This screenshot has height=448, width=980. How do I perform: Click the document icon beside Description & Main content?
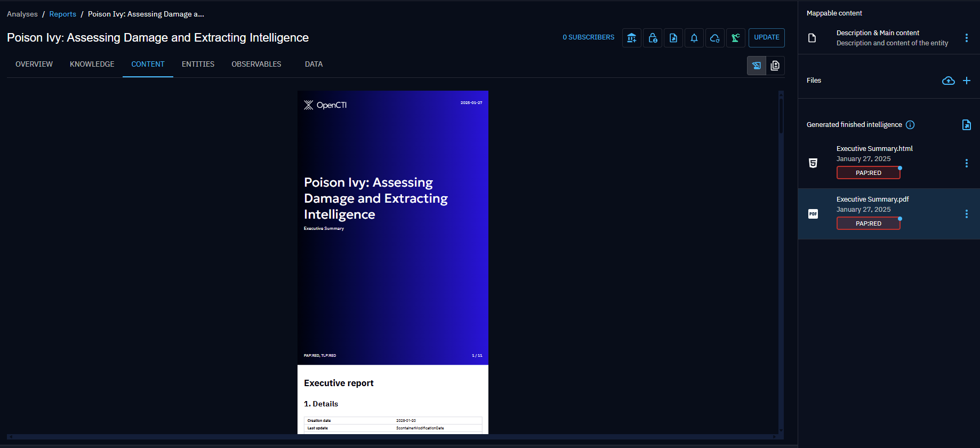point(812,38)
